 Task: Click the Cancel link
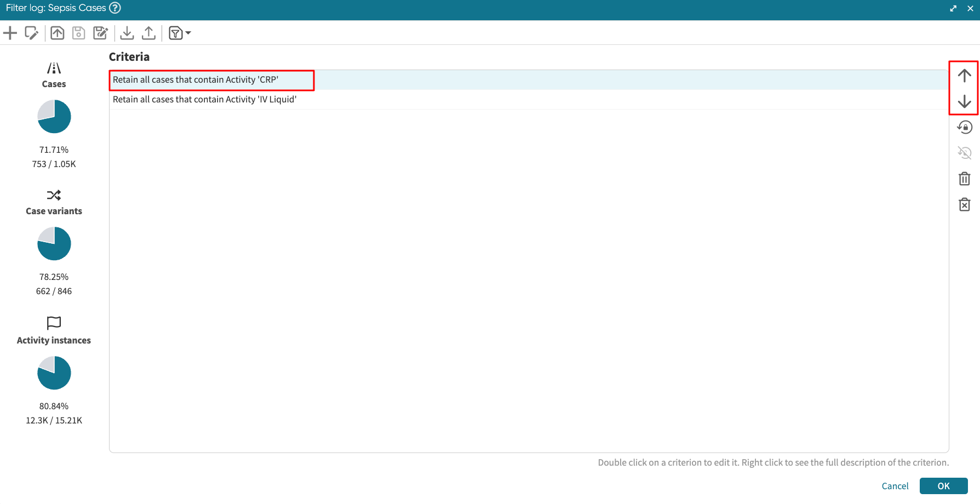click(895, 486)
